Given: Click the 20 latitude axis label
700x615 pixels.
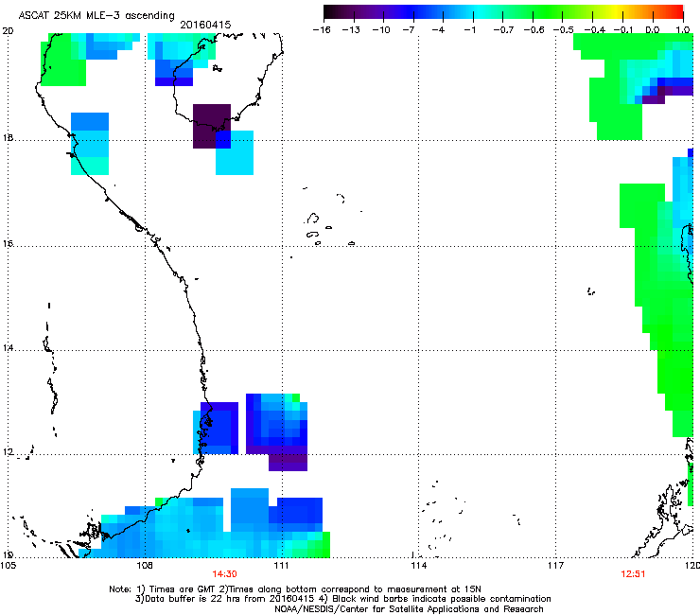Looking at the screenshot, I should [x=8, y=30].
